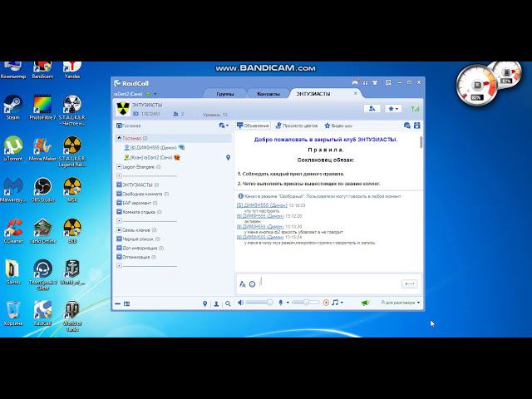
Task: Open the OBS Studio desktop shortcut
Action: click(x=42, y=190)
